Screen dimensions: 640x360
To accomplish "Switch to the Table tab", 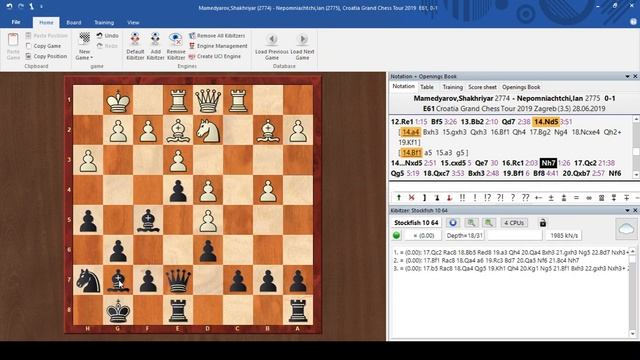I will click(427, 87).
